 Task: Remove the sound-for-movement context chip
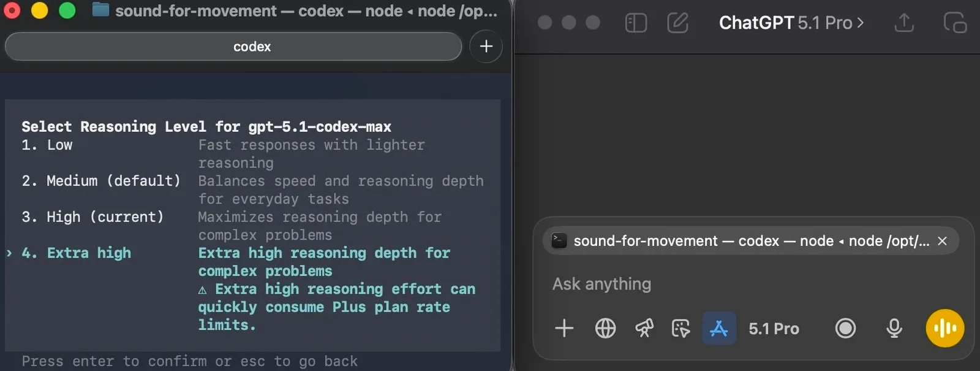[x=942, y=241]
